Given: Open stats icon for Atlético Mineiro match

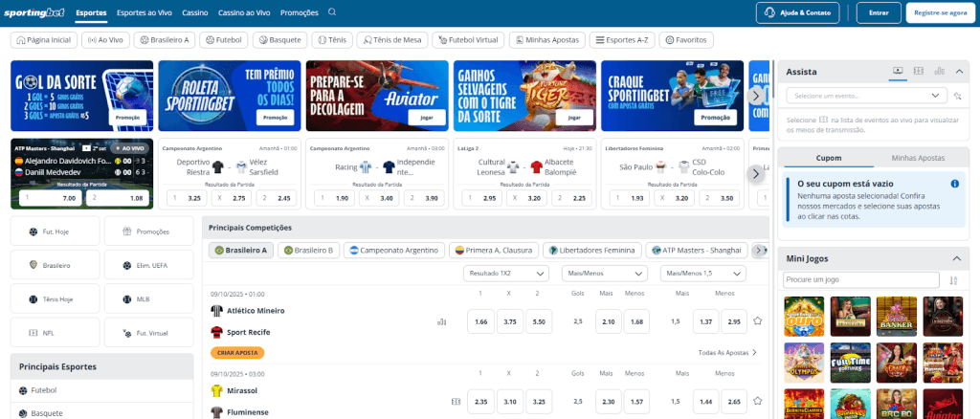Looking at the screenshot, I should click(x=442, y=322).
